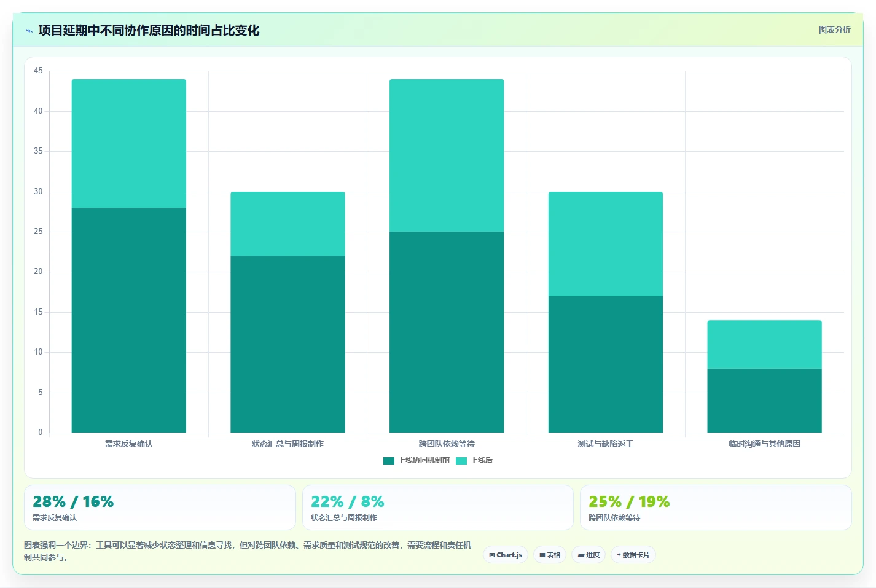876x588 pixels.
Task: Click the light segment of 临时沟通与其他原因 bar
Action: [x=764, y=345]
